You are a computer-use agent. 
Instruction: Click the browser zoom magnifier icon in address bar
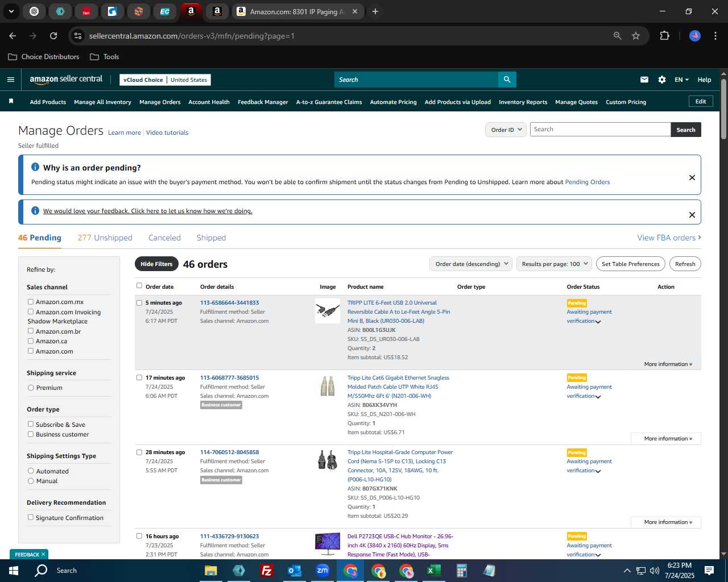pyautogui.click(x=618, y=36)
